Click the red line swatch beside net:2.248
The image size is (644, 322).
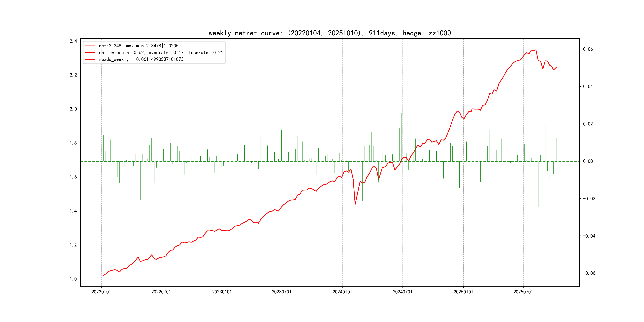(90, 46)
